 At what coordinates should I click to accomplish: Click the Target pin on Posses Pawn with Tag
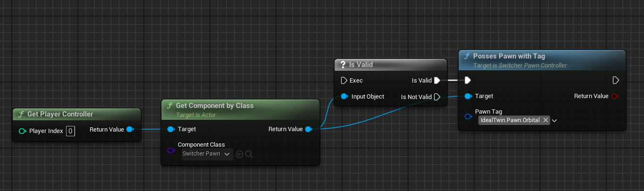pyautogui.click(x=468, y=96)
